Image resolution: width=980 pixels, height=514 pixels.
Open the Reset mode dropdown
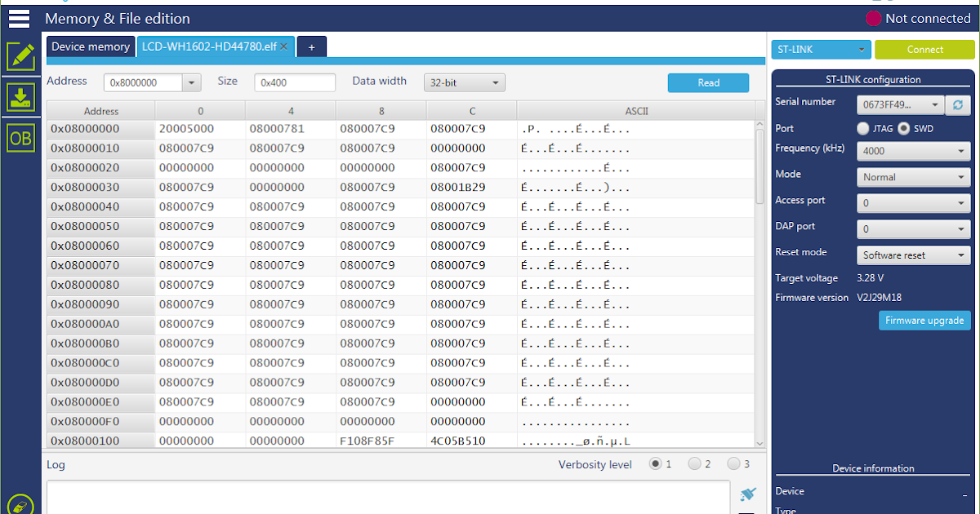coord(913,255)
